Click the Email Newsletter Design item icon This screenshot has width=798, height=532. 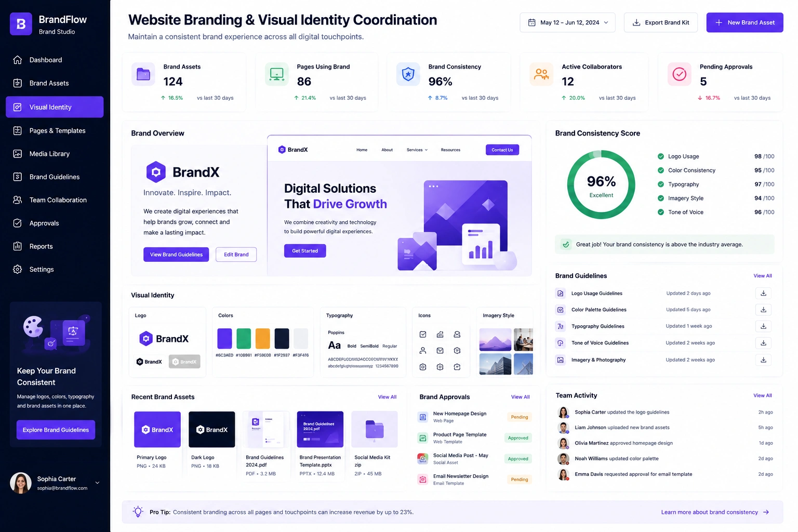click(x=423, y=480)
